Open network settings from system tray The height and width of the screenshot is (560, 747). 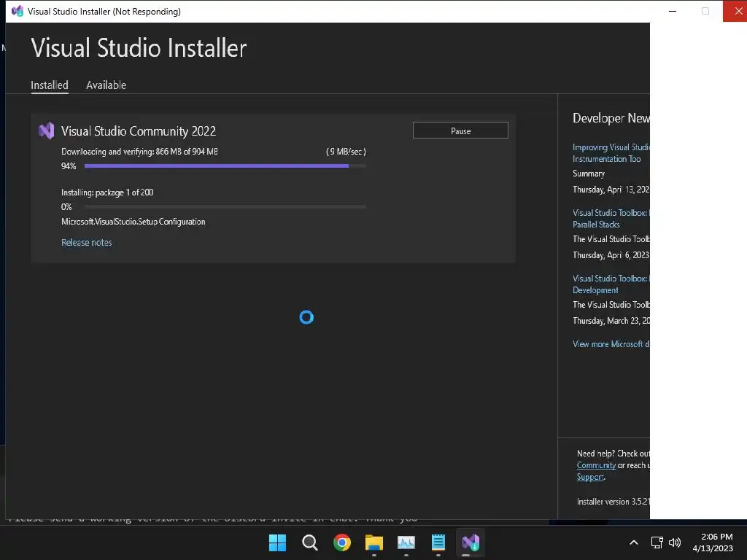657,542
